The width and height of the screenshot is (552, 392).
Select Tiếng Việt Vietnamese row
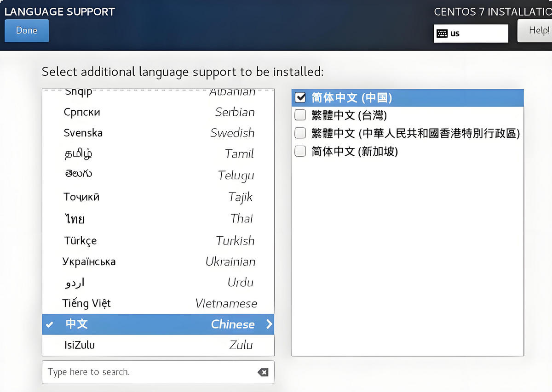click(x=158, y=303)
